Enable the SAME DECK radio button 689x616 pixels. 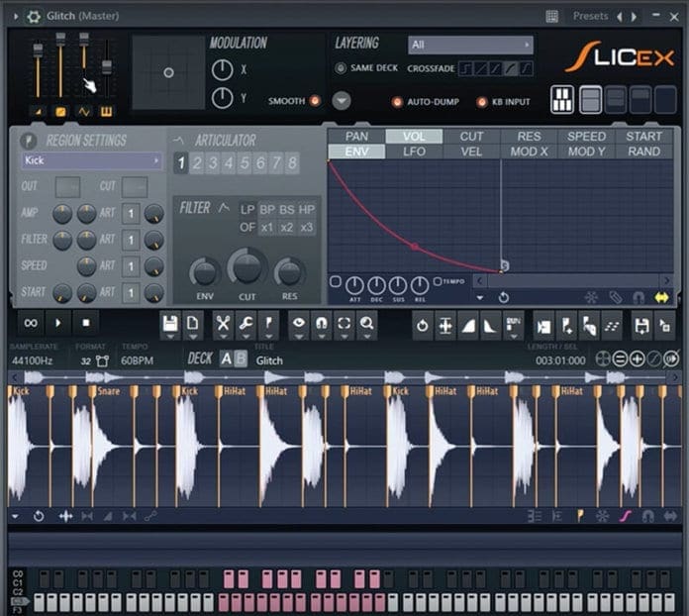(341, 68)
